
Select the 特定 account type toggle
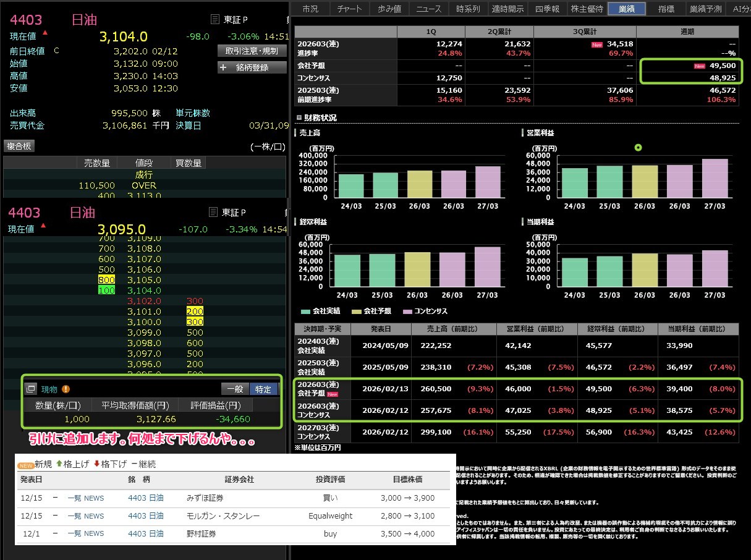point(263,389)
